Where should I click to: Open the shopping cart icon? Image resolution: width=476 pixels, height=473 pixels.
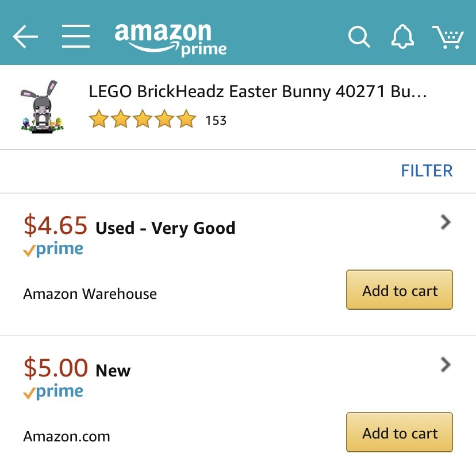448,37
